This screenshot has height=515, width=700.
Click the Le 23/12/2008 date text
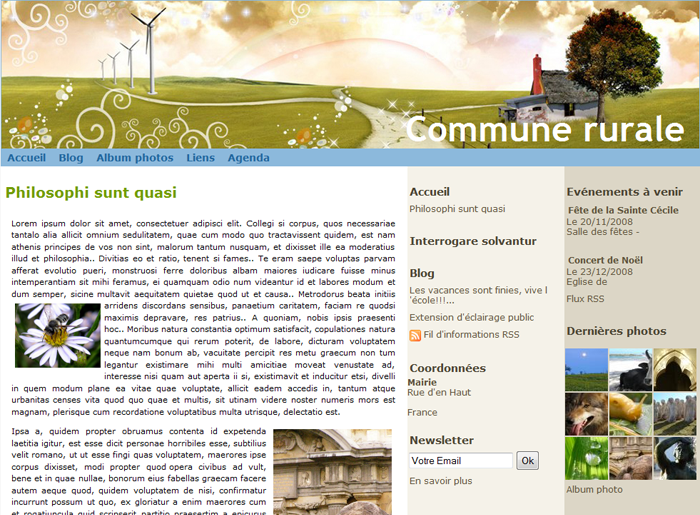[600, 272]
